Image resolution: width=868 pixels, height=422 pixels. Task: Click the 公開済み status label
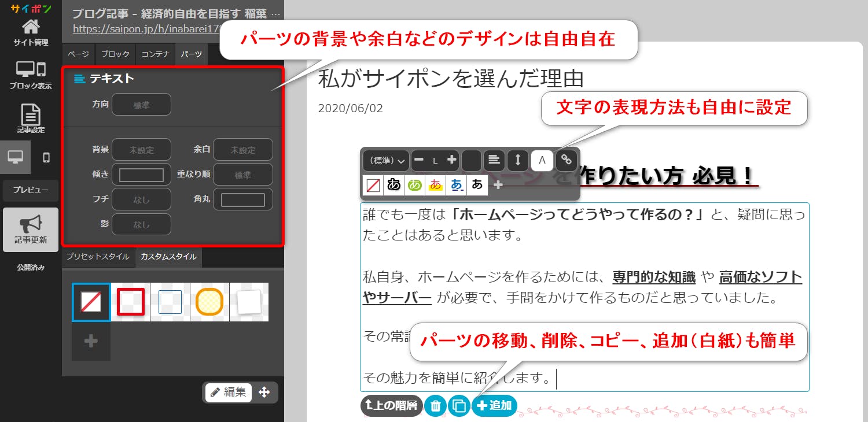(x=31, y=268)
